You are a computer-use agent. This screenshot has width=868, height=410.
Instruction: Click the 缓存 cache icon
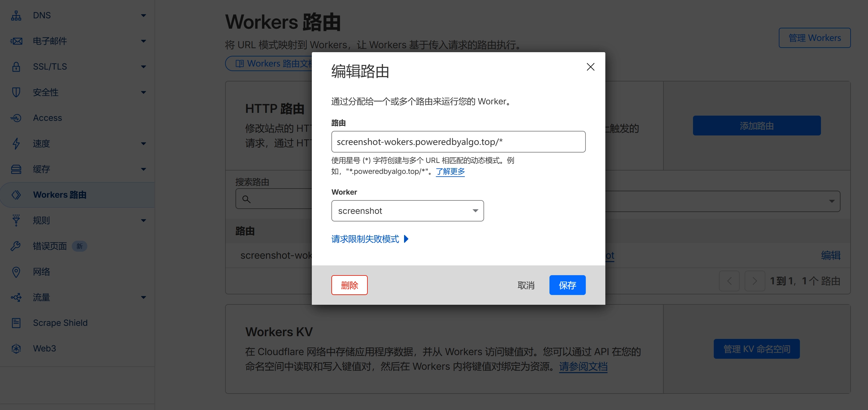pyautogui.click(x=16, y=169)
